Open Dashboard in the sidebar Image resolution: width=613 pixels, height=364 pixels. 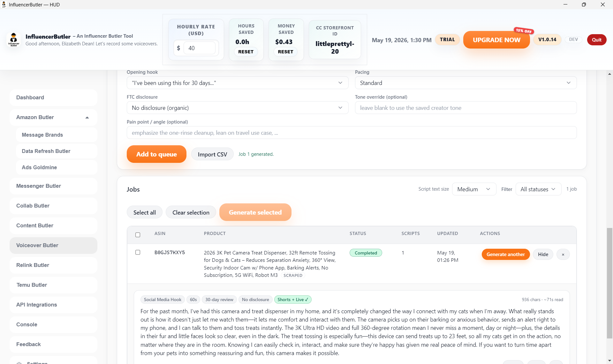click(x=53, y=98)
